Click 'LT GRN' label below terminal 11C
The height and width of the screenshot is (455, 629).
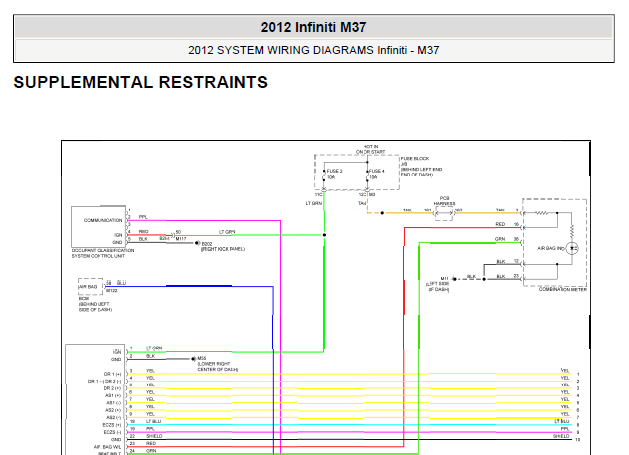click(x=314, y=203)
